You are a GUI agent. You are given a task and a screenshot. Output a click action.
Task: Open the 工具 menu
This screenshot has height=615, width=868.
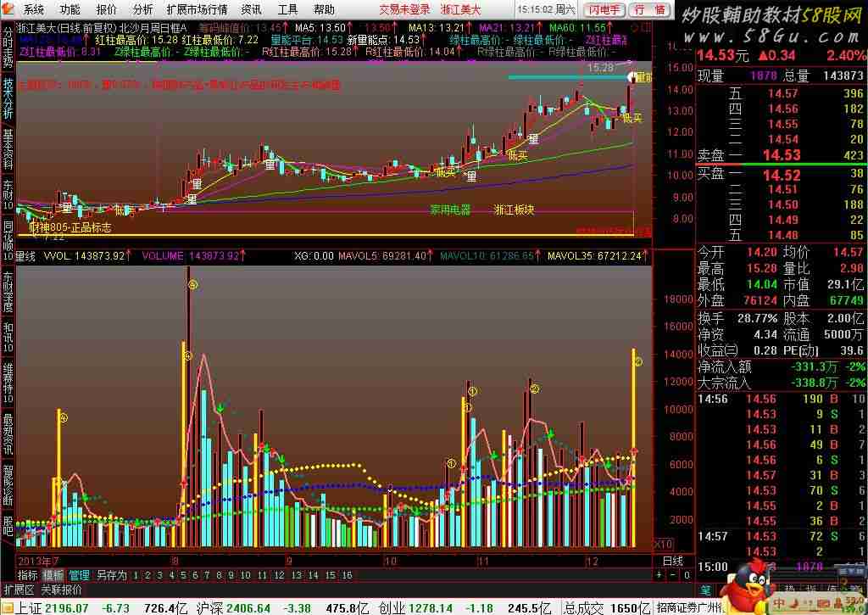click(x=287, y=9)
